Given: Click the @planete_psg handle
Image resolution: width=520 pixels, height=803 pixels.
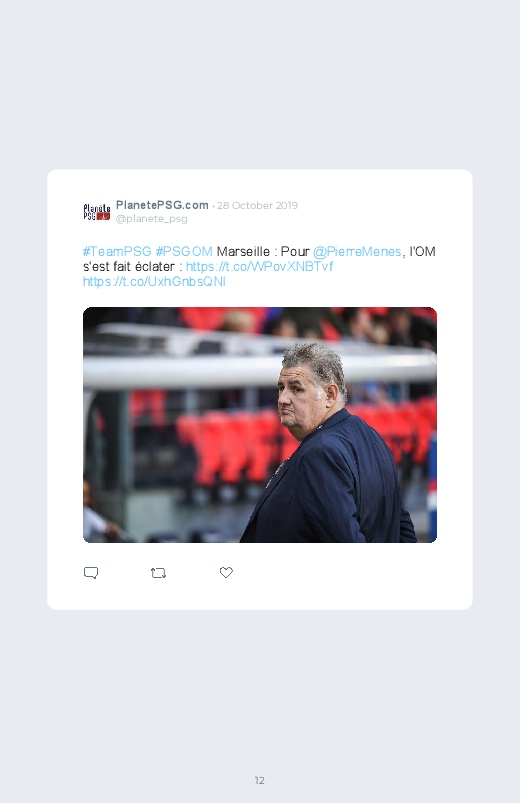Looking at the screenshot, I should pyautogui.click(x=152, y=219).
